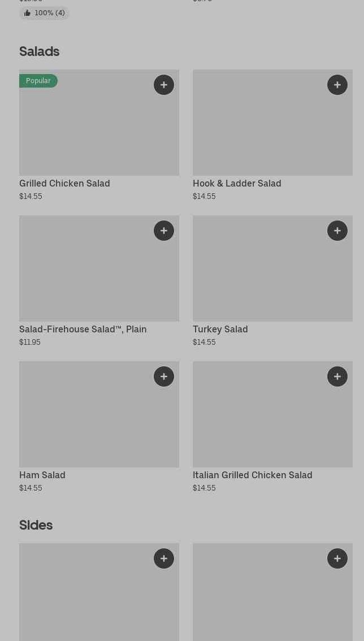Add Firehouse Salad Plain with plus icon
Screen dimensions: 364x641
(x=164, y=231)
